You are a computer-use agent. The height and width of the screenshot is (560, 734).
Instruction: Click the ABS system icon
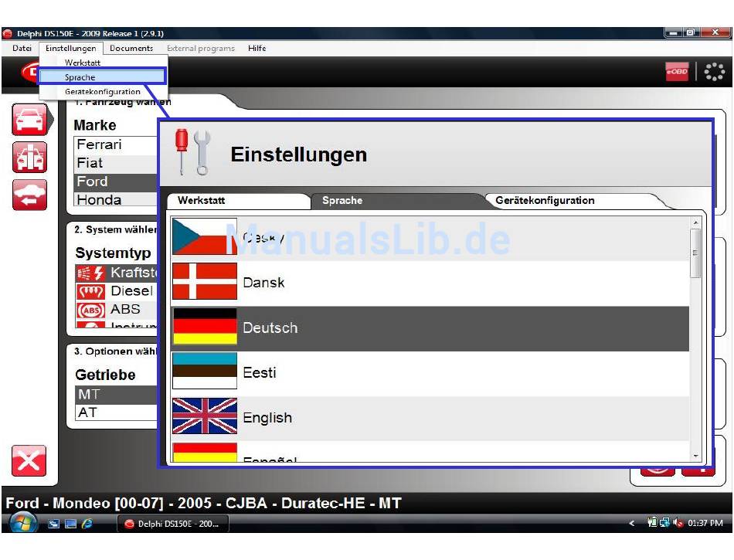tap(91, 310)
